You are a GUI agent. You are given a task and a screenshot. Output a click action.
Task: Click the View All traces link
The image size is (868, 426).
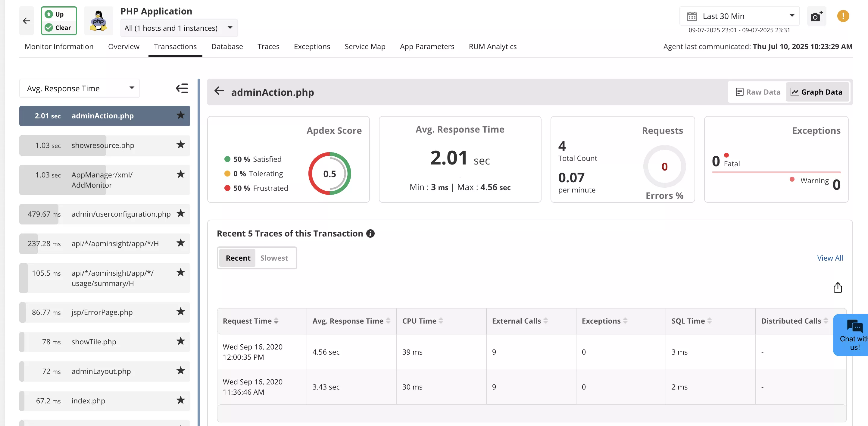[830, 258]
